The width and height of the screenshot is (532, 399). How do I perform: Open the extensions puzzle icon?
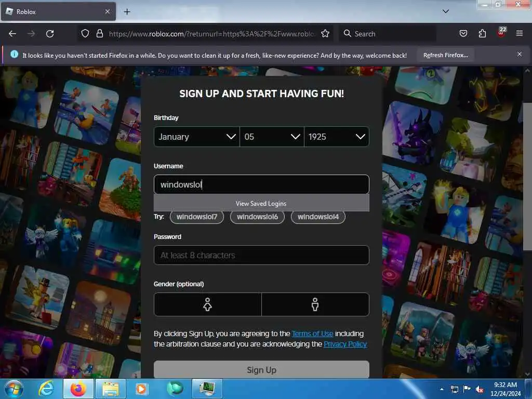click(x=482, y=34)
